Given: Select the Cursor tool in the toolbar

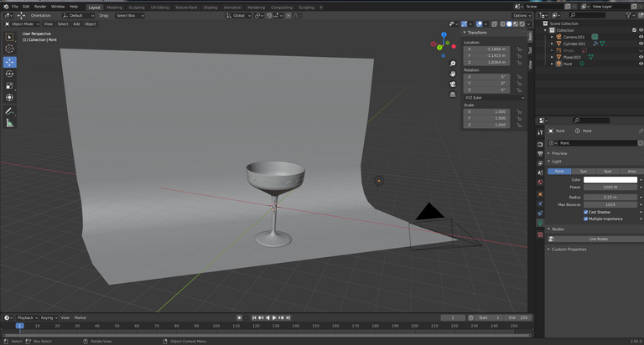Looking at the screenshot, I should tap(10, 49).
